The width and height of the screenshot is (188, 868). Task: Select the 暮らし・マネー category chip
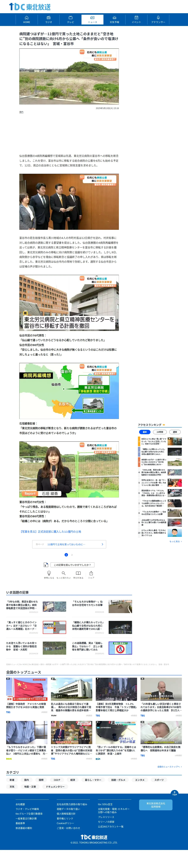click(x=93, y=780)
